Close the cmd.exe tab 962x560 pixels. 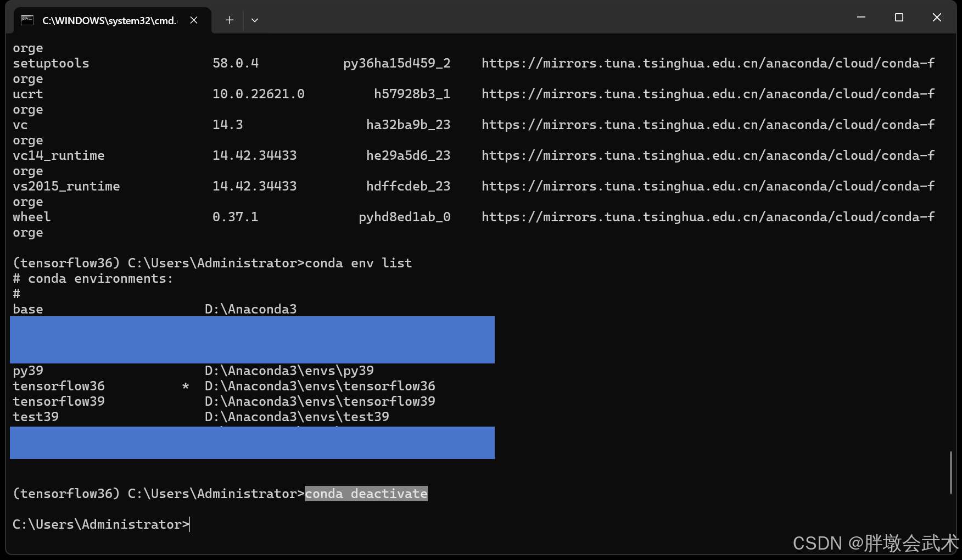point(194,20)
